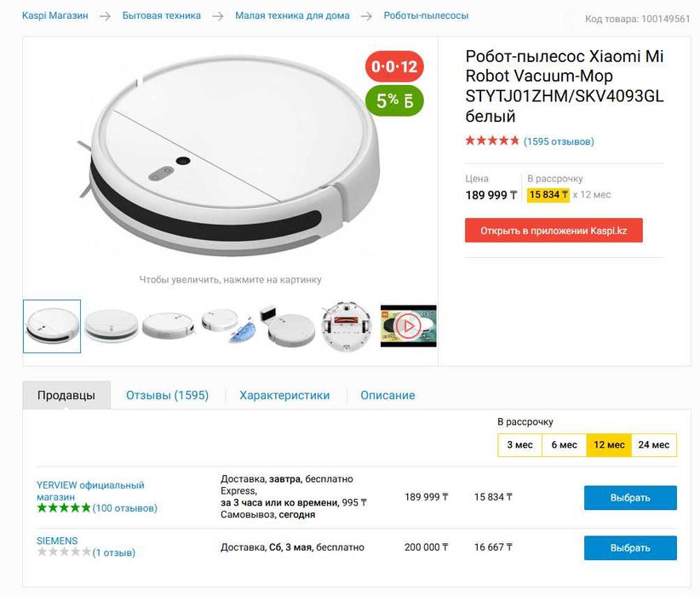Switch to the Отзывы (1595) tab
Screen dimensions: 700x595
167,395
